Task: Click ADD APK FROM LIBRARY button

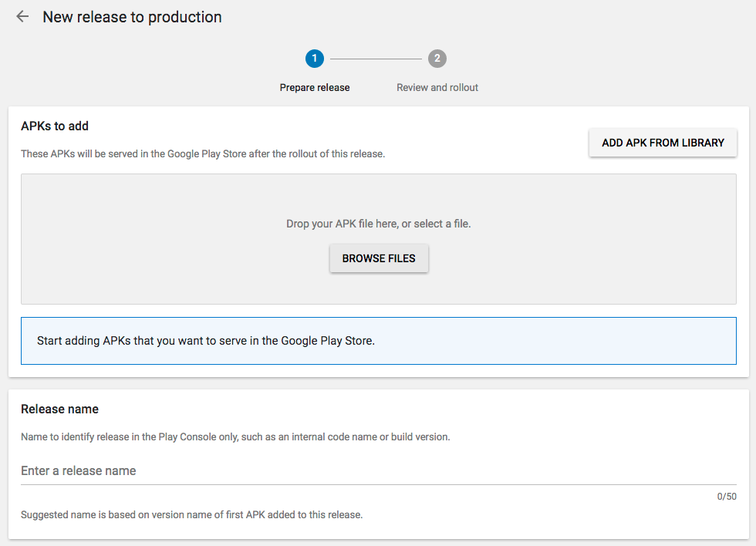Action: click(x=663, y=143)
